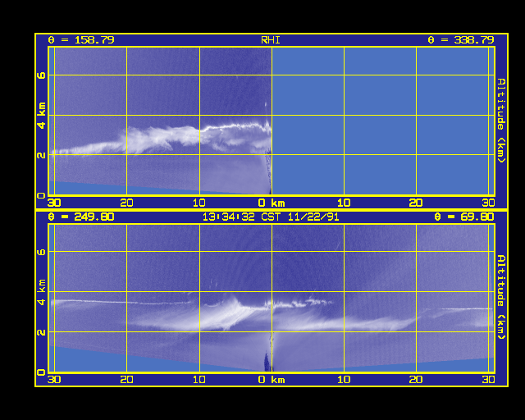Image resolution: width=525 pixels, height=420 pixels.
Task: Click the 'RHI' title text
Action: pos(271,40)
